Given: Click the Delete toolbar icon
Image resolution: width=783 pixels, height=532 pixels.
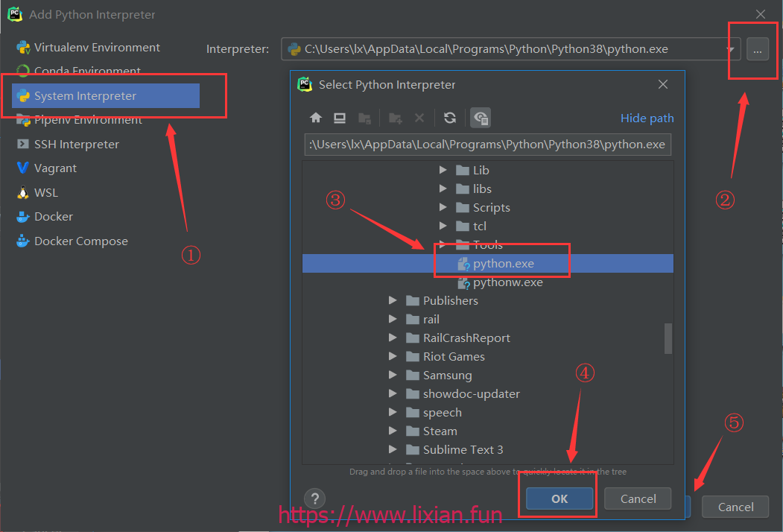Looking at the screenshot, I should pyautogui.click(x=419, y=118).
